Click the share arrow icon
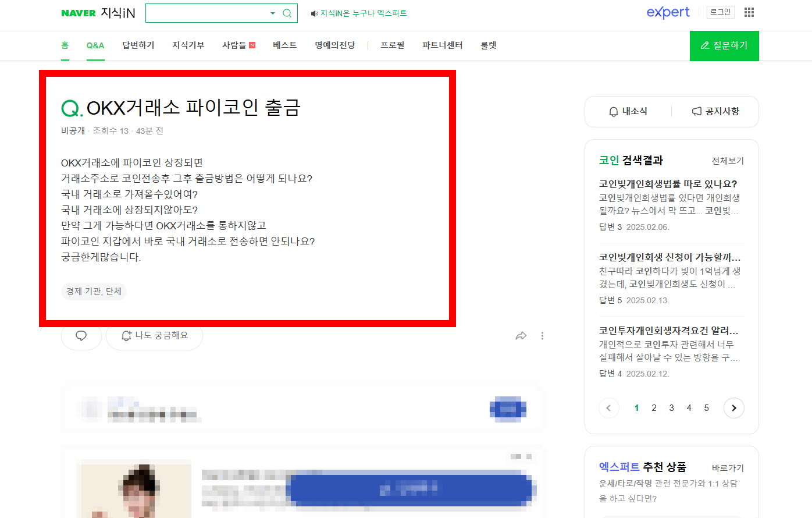This screenshot has height=518, width=812. coord(521,336)
